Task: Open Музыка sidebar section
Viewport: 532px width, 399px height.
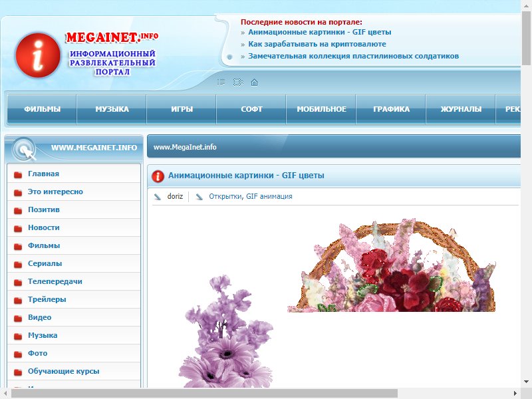Action: click(43, 336)
